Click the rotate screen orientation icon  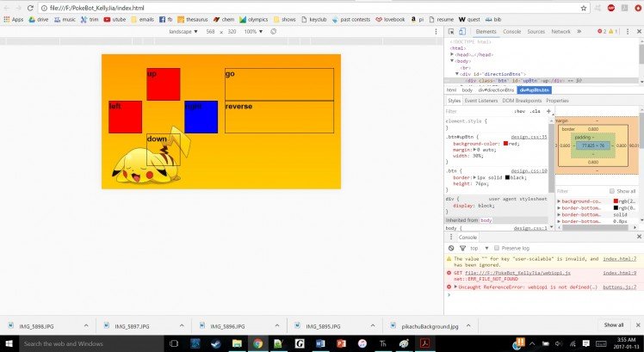274,31
